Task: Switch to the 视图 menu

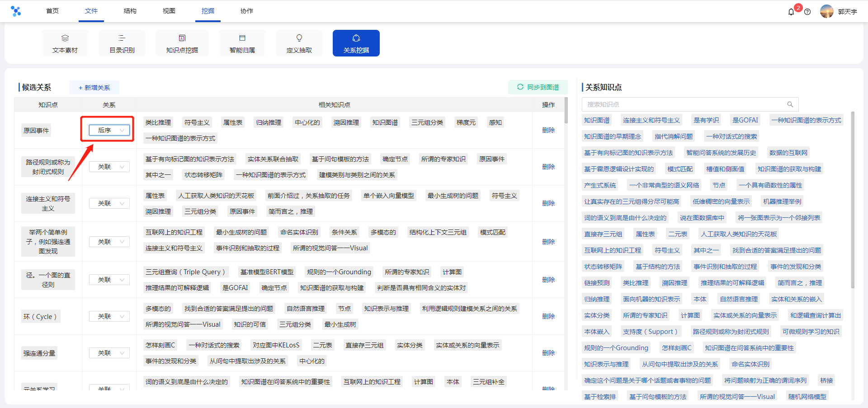Action: (169, 11)
